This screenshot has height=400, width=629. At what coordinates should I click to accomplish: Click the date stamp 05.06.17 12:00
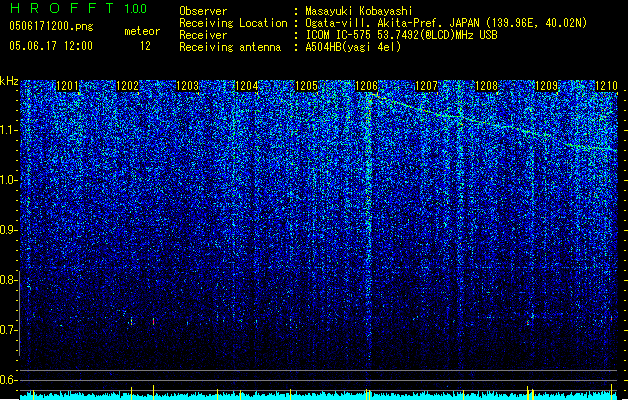click(x=51, y=46)
